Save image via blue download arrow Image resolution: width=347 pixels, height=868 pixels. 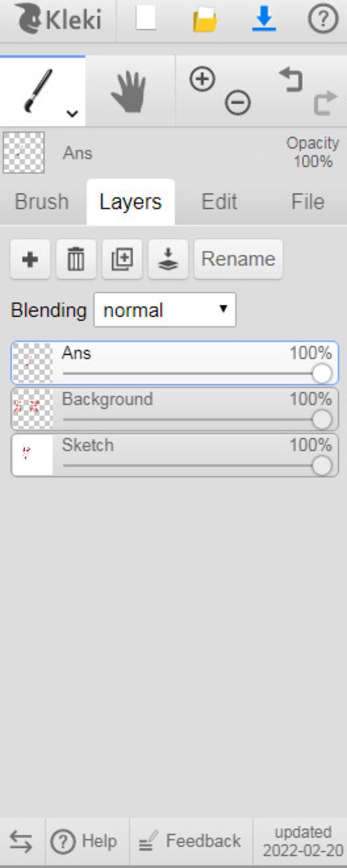tap(264, 19)
